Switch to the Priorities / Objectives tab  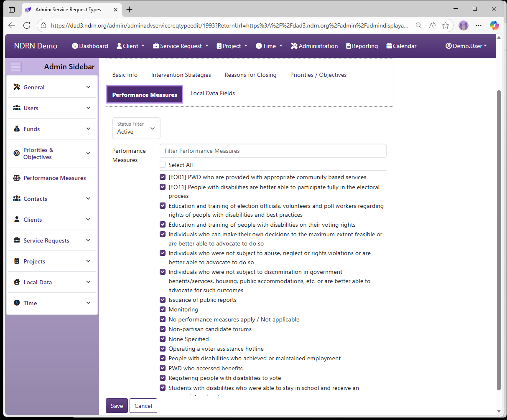[318, 75]
